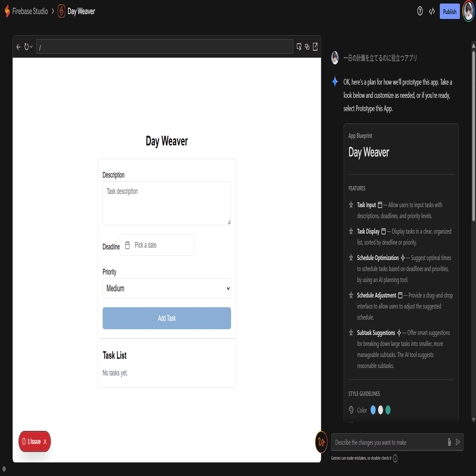Click the 'No tasks yet.' text
The width and height of the screenshot is (476, 476).
point(115,373)
